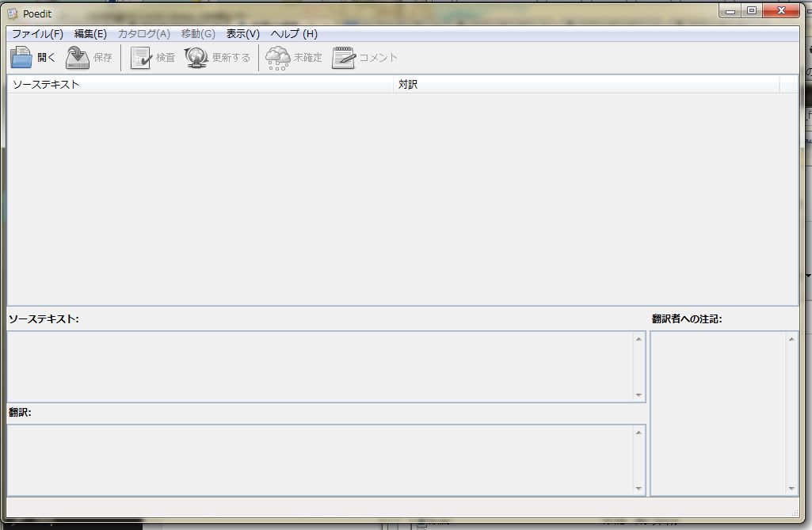812x530 pixels.
Task: Open the 編集(E) menu
Action: point(90,34)
